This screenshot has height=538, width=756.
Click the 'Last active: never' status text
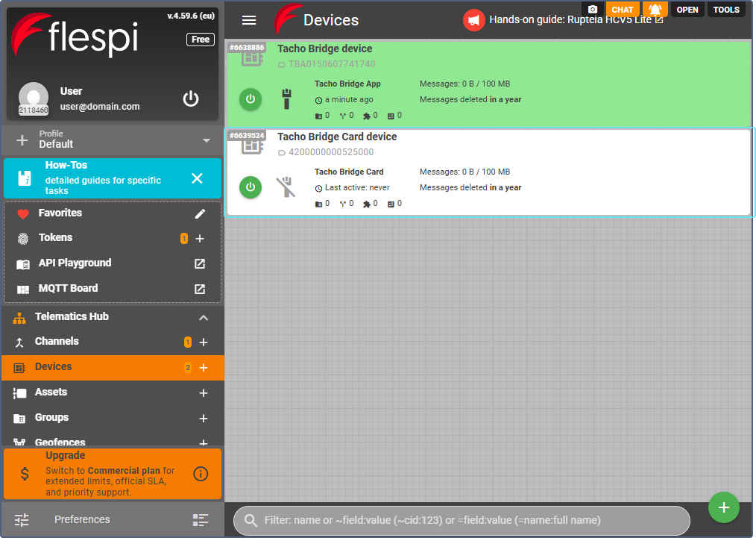(x=357, y=188)
